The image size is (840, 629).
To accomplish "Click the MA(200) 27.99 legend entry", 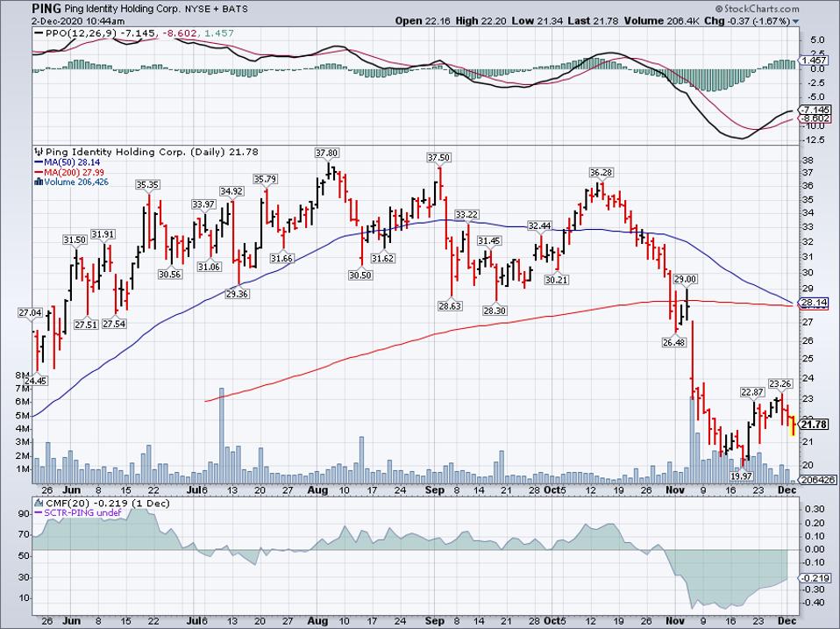I will click(74, 173).
